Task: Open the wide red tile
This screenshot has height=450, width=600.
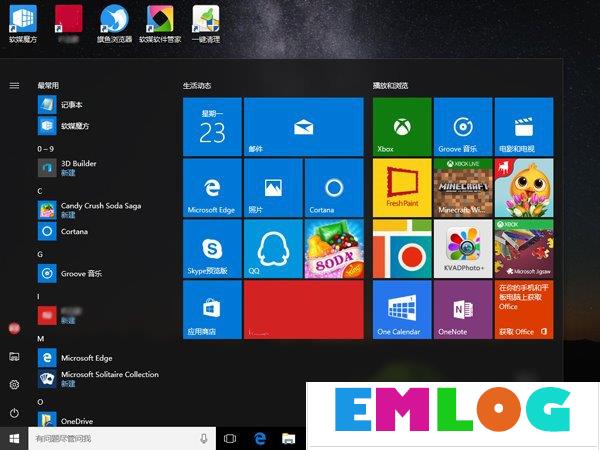Action: [303, 310]
